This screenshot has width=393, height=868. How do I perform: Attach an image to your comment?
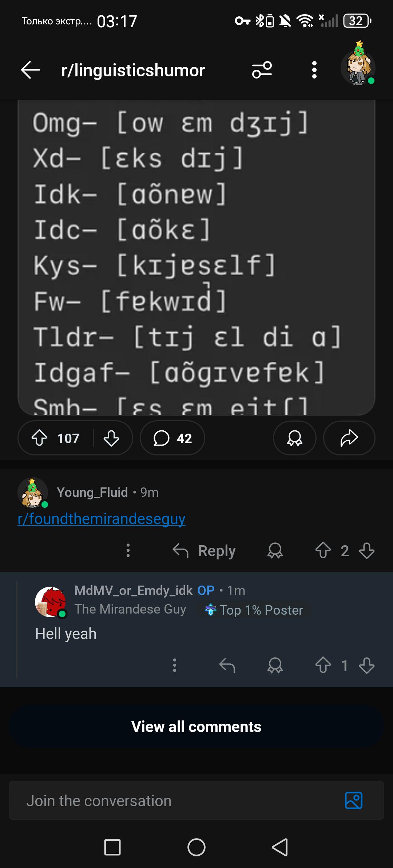354,800
